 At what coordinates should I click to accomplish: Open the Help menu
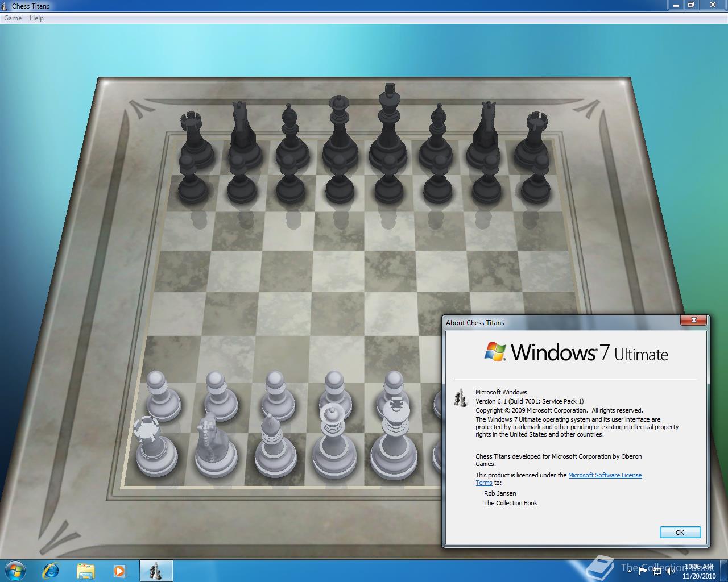(x=36, y=18)
